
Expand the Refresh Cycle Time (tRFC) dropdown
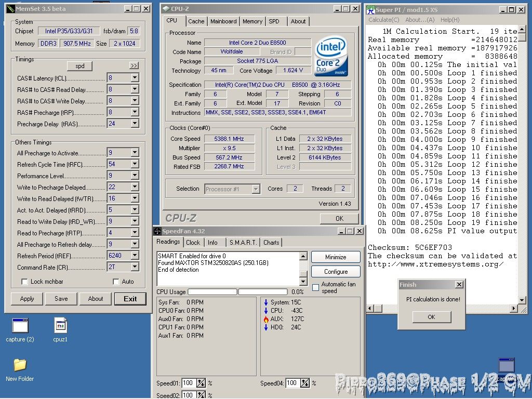click(x=135, y=164)
